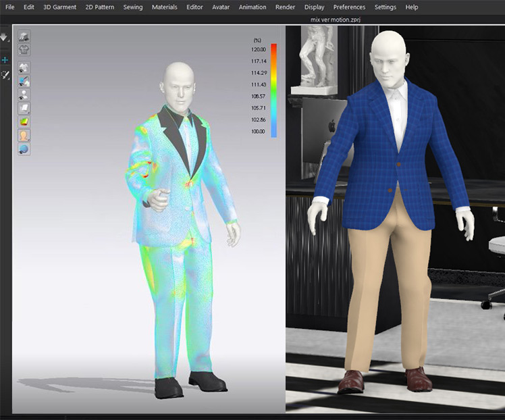Select the rainbow strain map icon
Viewport: 505px width, 420px height.
click(24, 122)
